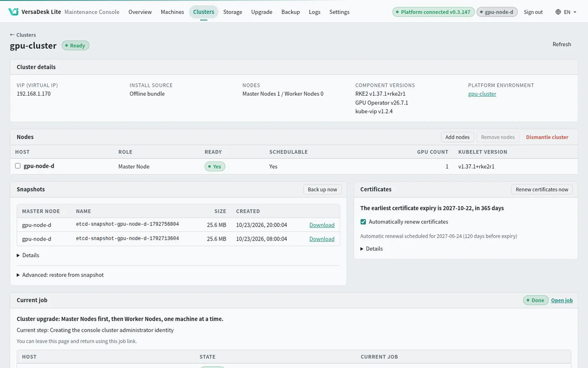Navigate to the Backup tab

click(x=290, y=12)
